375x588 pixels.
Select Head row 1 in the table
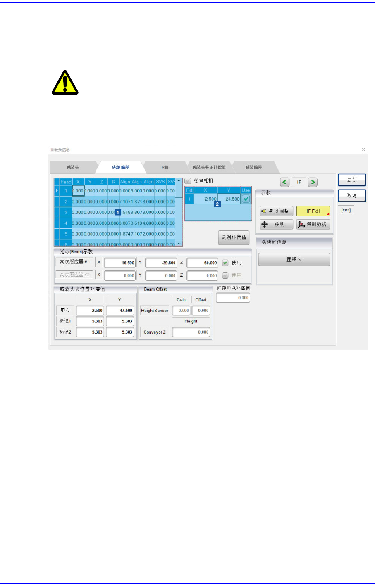(x=66, y=191)
